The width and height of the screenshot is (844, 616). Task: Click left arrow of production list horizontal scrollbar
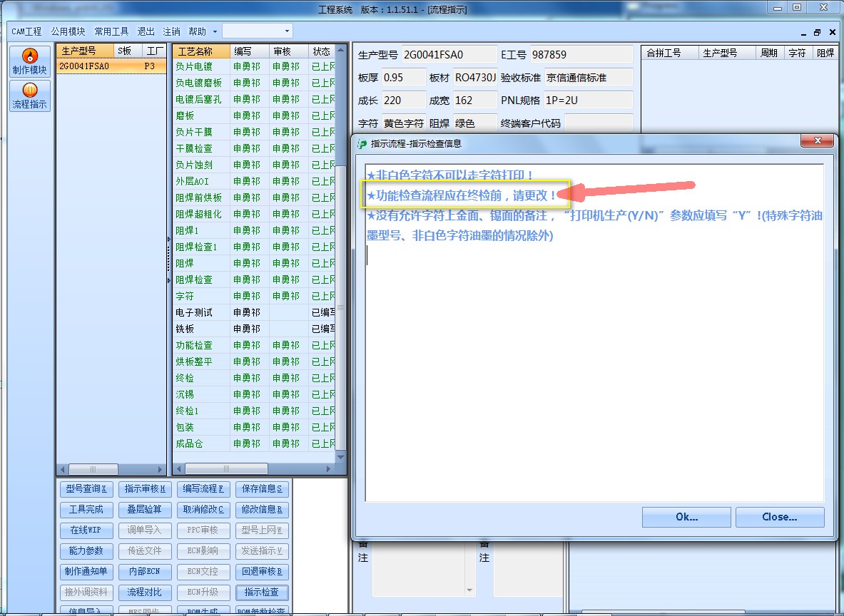point(63,469)
